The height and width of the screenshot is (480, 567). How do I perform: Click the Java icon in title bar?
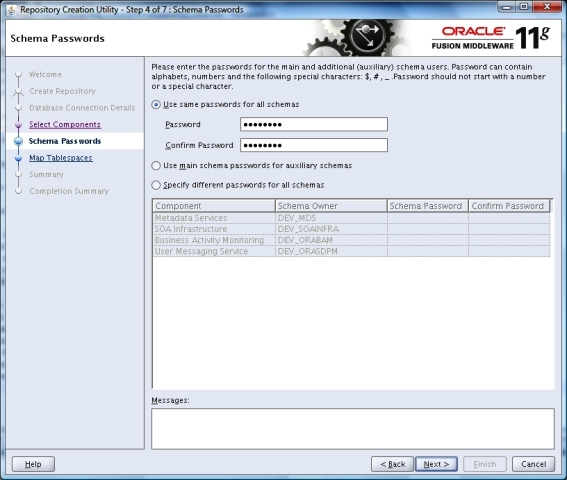11,10
